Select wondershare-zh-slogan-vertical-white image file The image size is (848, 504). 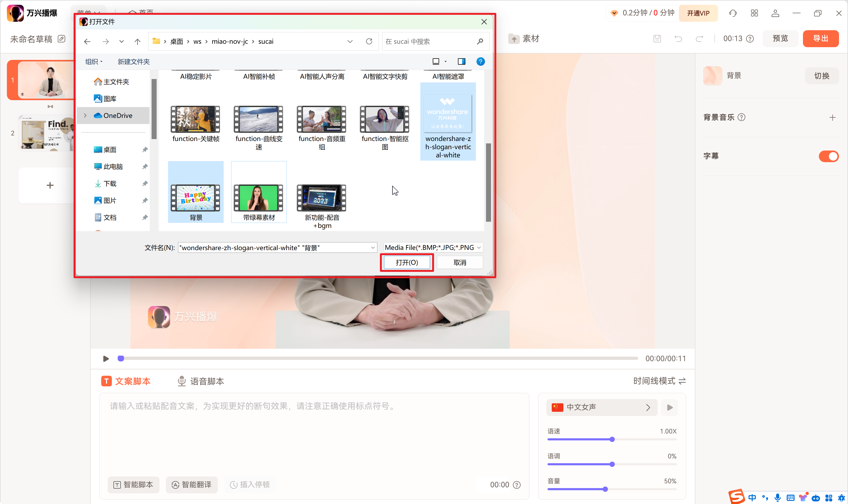point(448,122)
